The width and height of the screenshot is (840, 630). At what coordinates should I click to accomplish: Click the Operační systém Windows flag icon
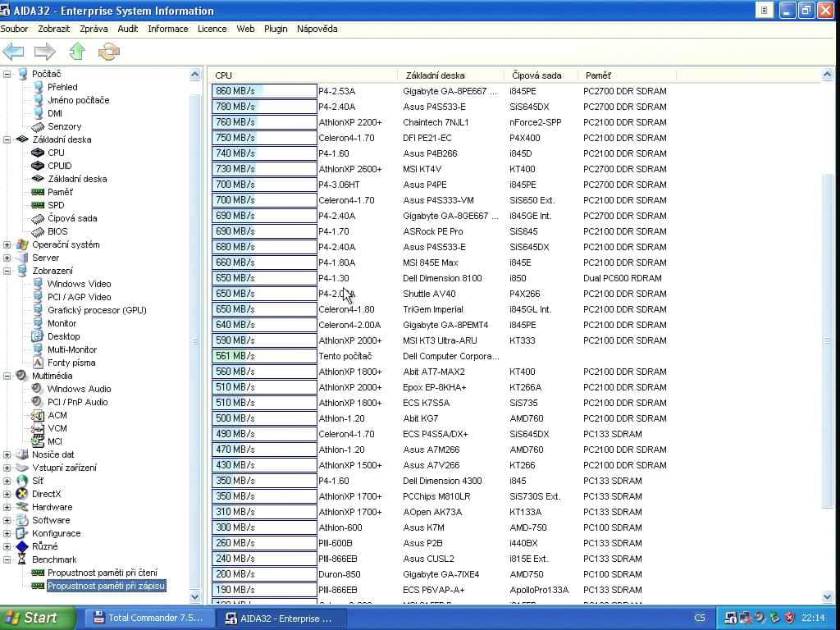22,244
